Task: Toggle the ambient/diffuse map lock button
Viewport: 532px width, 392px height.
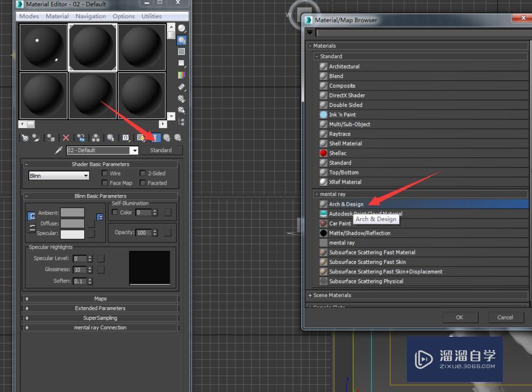Action: pos(100,217)
